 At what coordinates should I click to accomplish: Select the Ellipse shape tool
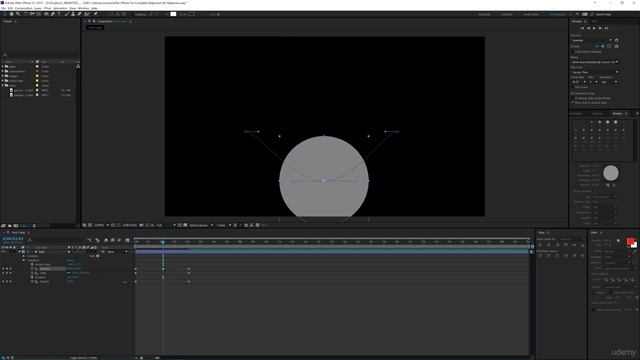coord(46,14)
